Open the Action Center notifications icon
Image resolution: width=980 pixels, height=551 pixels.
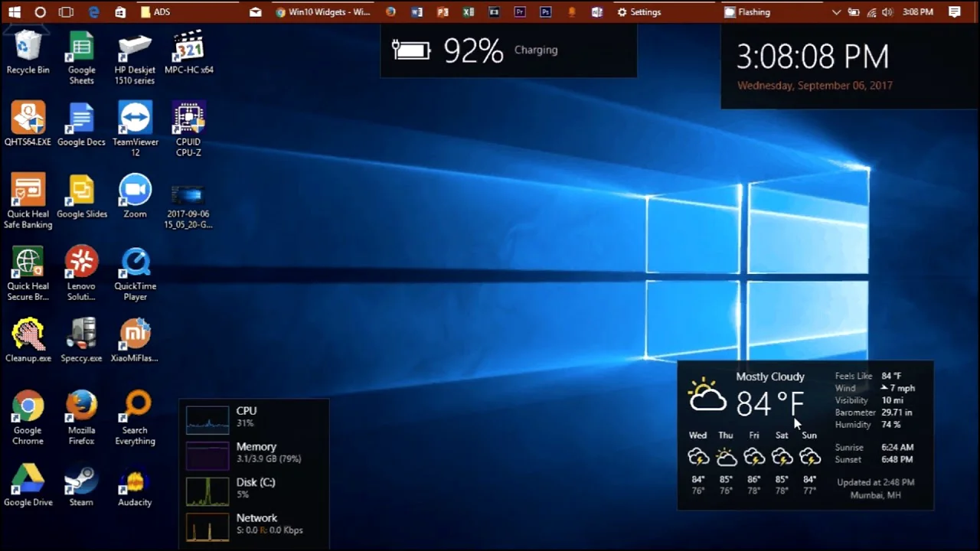954,12
